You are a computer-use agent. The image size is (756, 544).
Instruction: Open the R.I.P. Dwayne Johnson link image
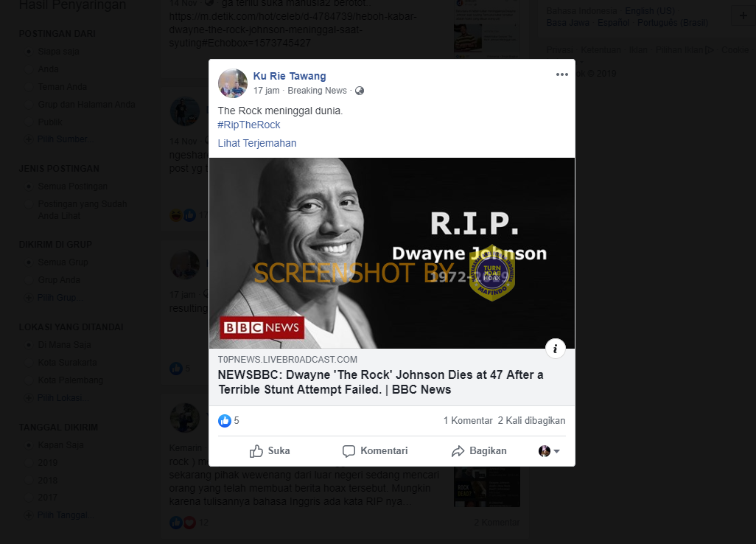[391, 253]
